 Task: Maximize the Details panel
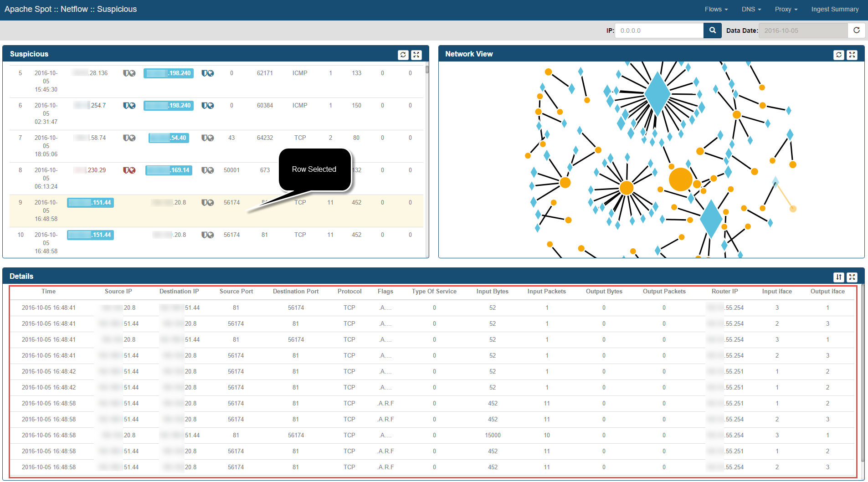click(852, 277)
